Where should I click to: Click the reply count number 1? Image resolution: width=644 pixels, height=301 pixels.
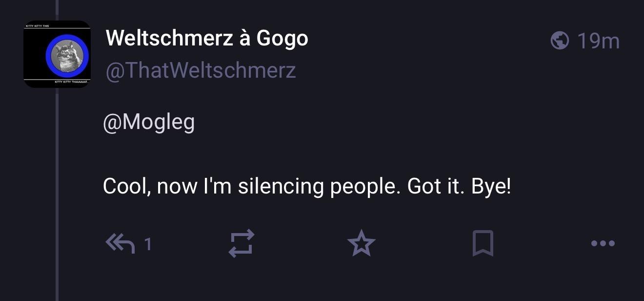click(x=148, y=243)
